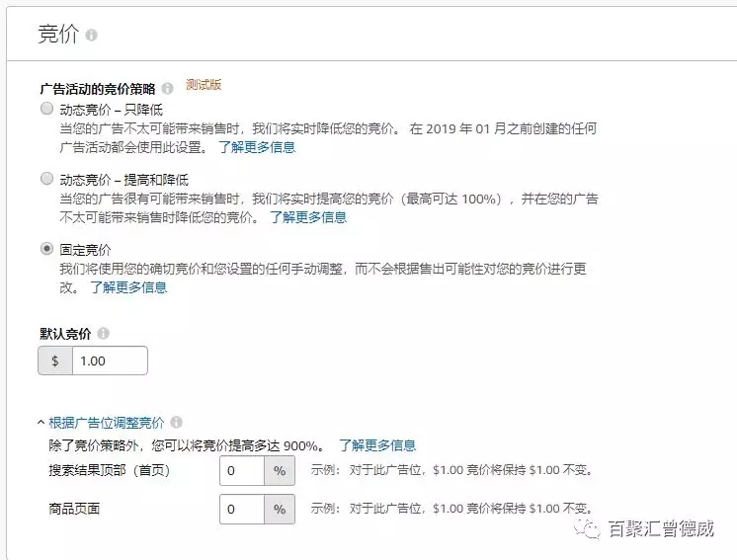Click 搜索结果顶部 (首页) percentage field
737x560 pixels.
(x=242, y=470)
